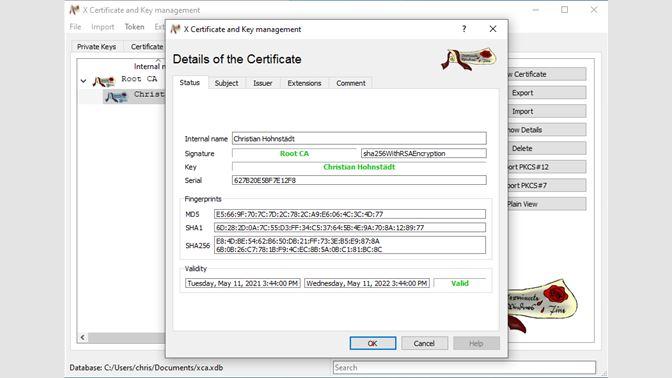Click the green Root CA signature link

294,153
